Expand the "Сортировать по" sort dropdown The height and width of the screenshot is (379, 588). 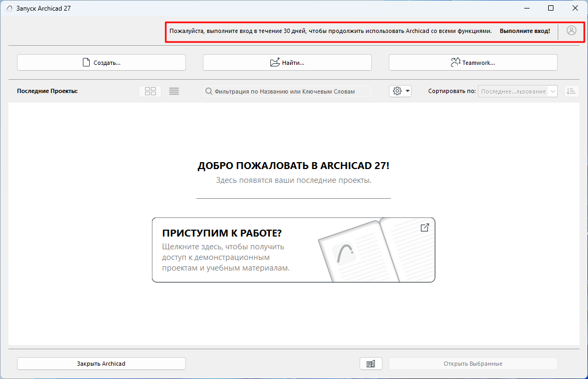[517, 91]
